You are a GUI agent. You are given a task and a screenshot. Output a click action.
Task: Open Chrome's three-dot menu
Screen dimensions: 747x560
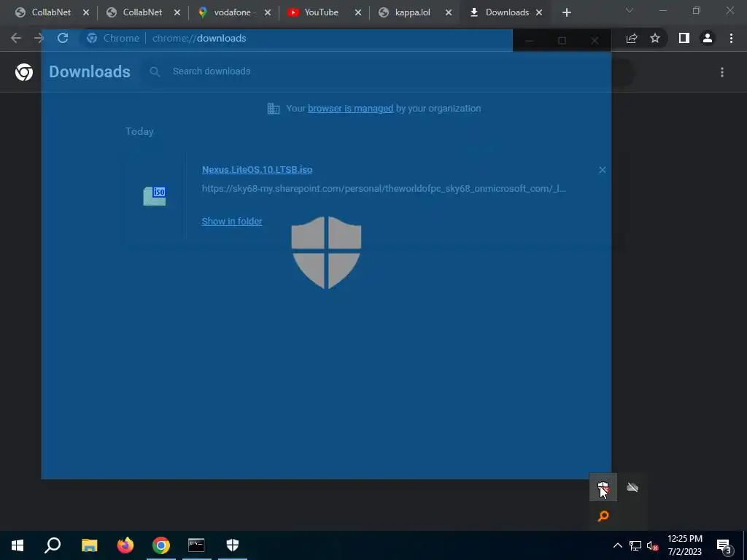coord(731,38)
